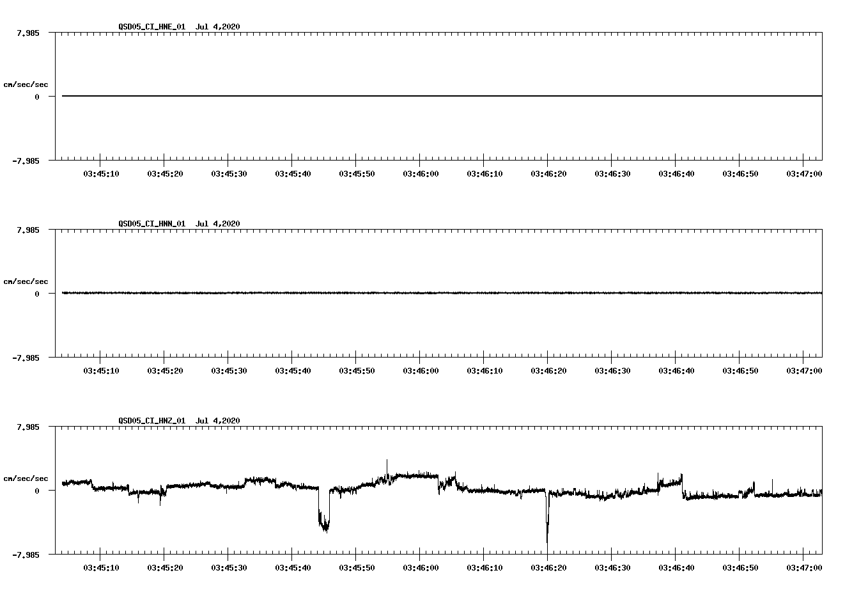
Task: Click the 03:47:00 time label on HNE axis
Action: coord(804,173)
